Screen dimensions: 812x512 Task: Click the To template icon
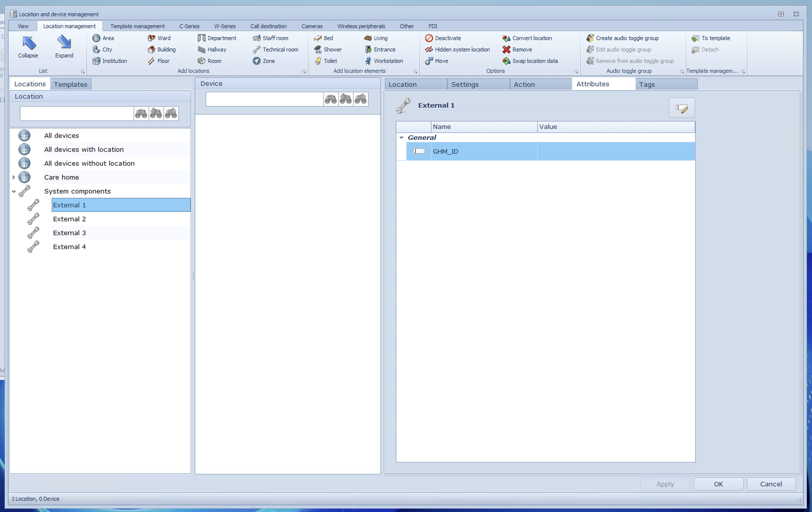[695, 38]
